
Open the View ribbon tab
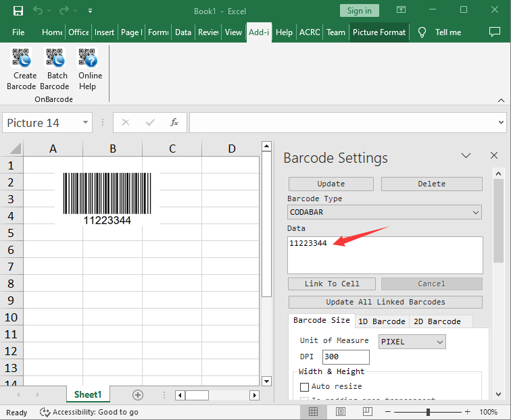coord(233,32)
